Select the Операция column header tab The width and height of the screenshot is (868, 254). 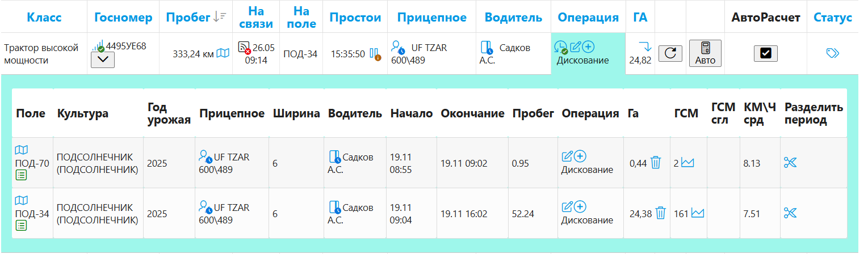pos(588,18)
